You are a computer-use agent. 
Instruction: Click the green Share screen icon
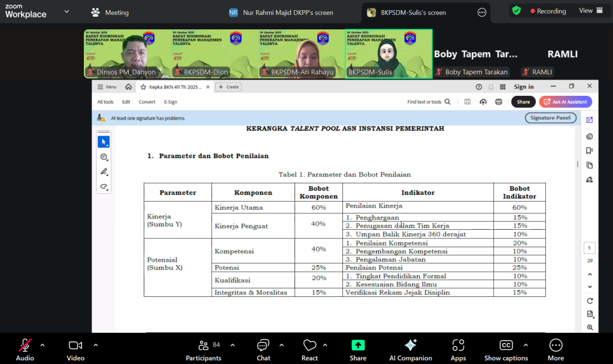tap(358, 345)
